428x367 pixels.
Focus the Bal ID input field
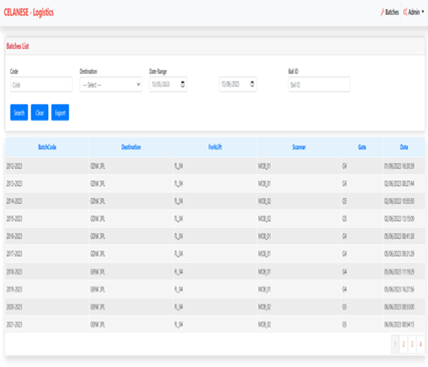(319, 85)
